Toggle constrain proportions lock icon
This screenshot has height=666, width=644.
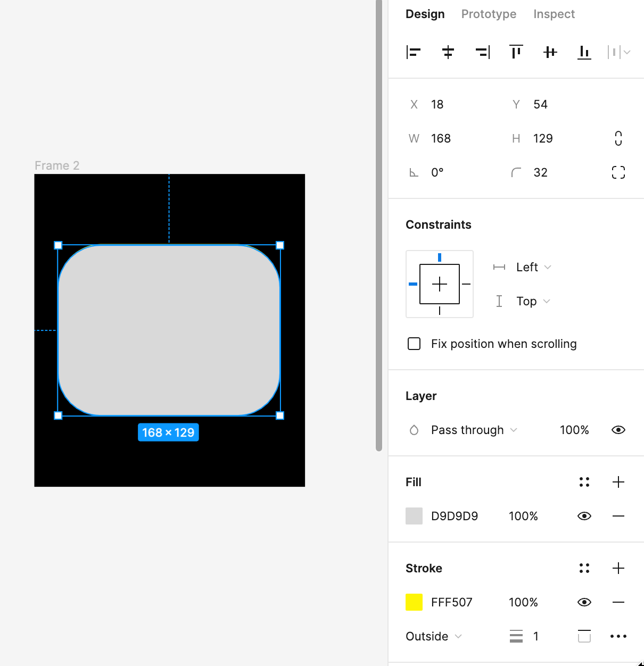point(618,138)
